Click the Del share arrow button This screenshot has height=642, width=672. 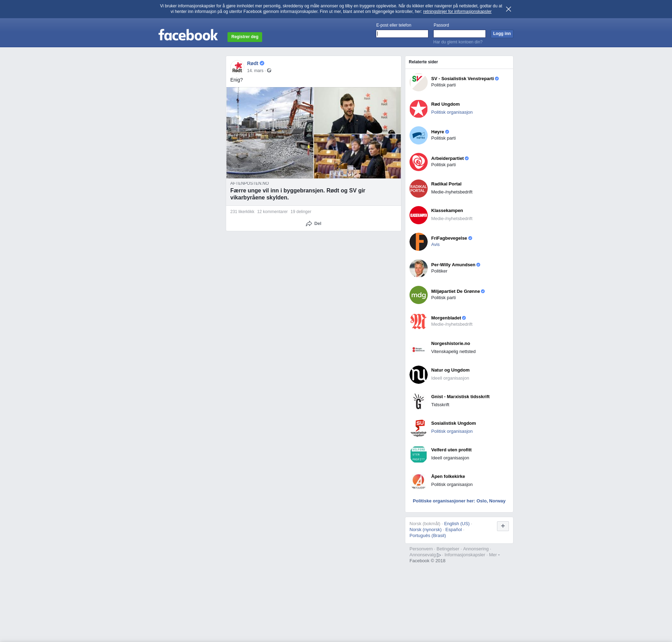pyautogui.click(x=314, y=224)
